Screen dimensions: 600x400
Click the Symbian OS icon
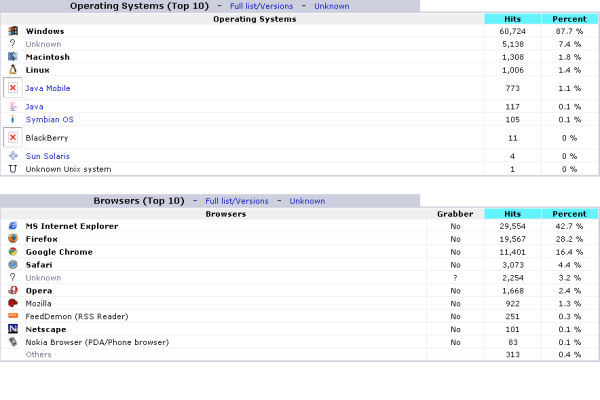pos(13,119)
